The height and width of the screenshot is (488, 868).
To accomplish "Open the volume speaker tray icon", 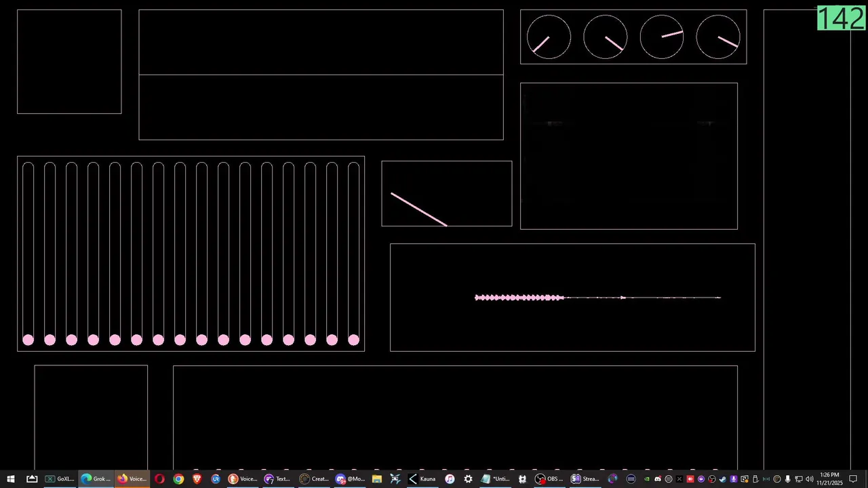I will click(809, 479).
